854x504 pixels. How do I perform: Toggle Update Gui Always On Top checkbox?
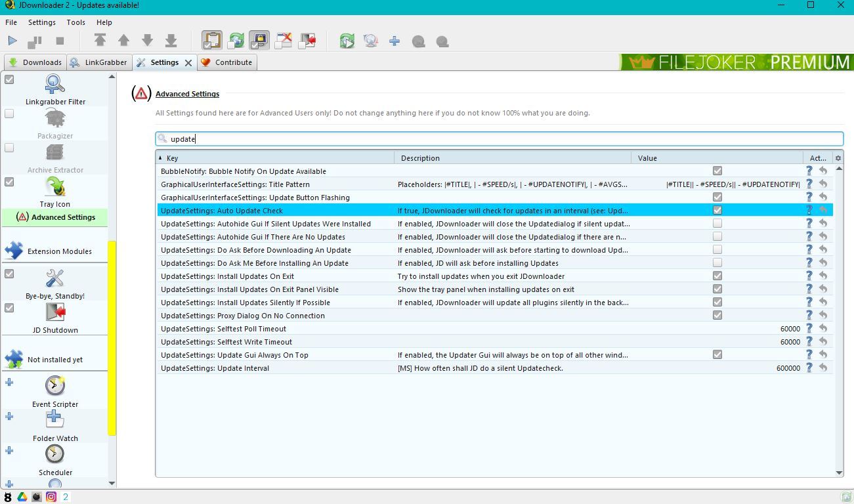click(x=717, y=354)
